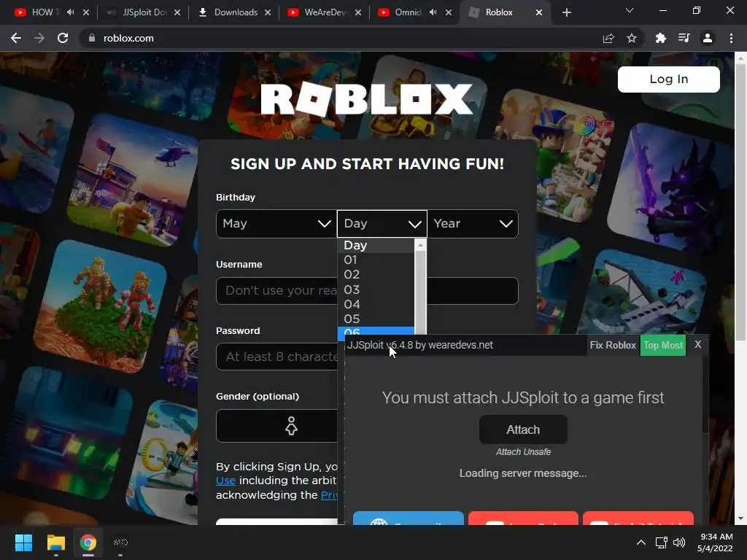Open the Year dropdown
747x560 pixels.
[x=473, y=223]
